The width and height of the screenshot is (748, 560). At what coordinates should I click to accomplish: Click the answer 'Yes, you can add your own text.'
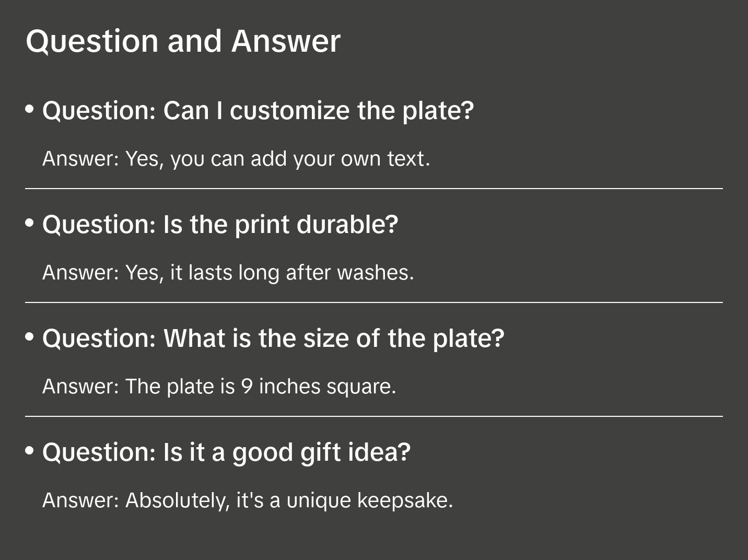click(x=236, y=159)
